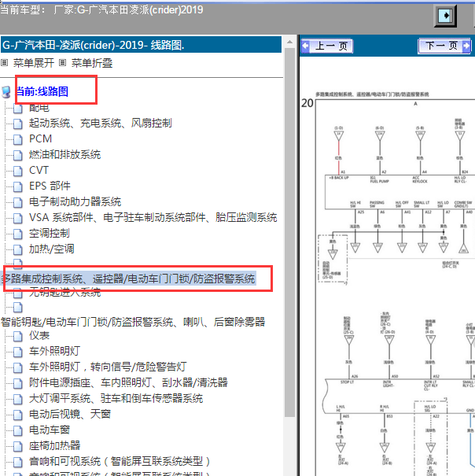The height and width of the screenshot is (476, 475).
Task: Click page icon beside 车外照明灯，转向信号/危险警告灯
Action: point(18,367)
